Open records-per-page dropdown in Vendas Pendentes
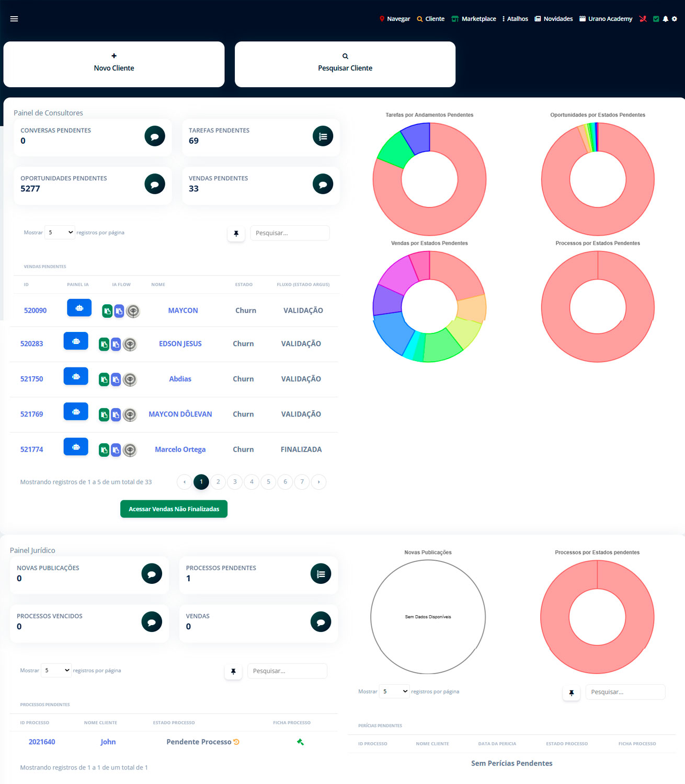The height and width of the screenshot is (784, 685). (60, 233)
